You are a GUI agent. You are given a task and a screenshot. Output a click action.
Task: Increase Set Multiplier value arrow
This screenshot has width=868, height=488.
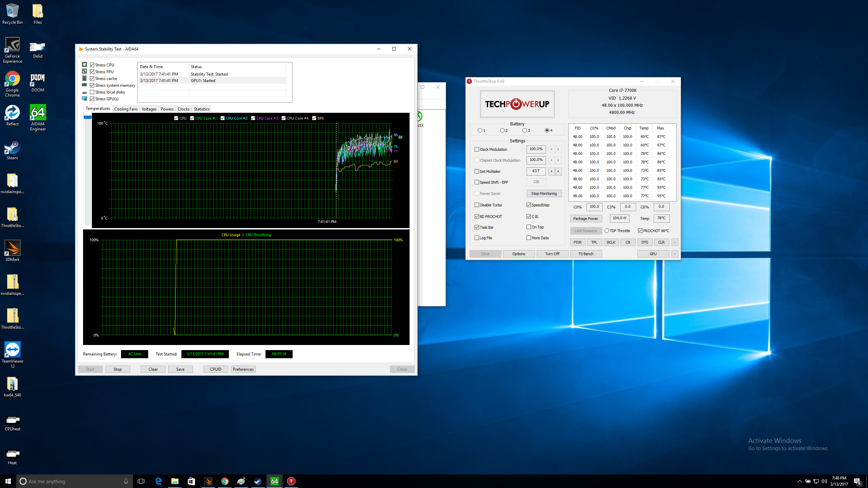(558, 171)
